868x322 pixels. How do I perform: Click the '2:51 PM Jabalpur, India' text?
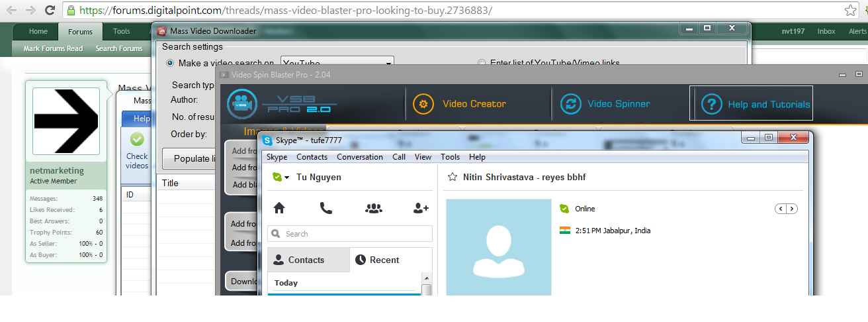(613, 231)
